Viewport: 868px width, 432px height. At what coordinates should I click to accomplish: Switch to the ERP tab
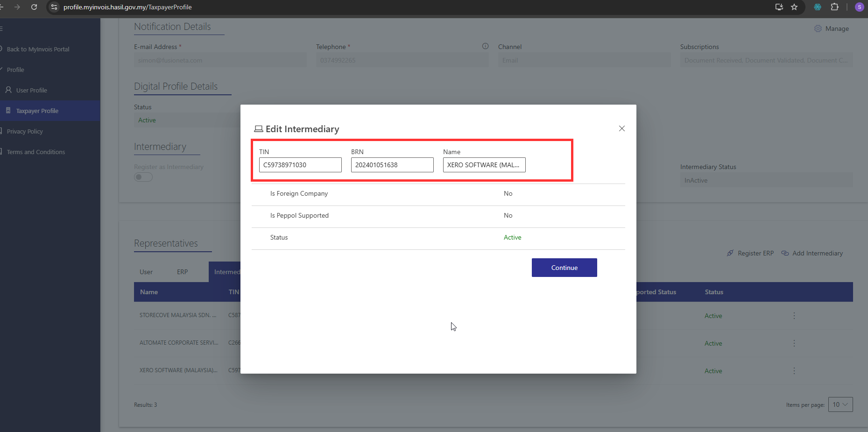[x=182, y=272]
